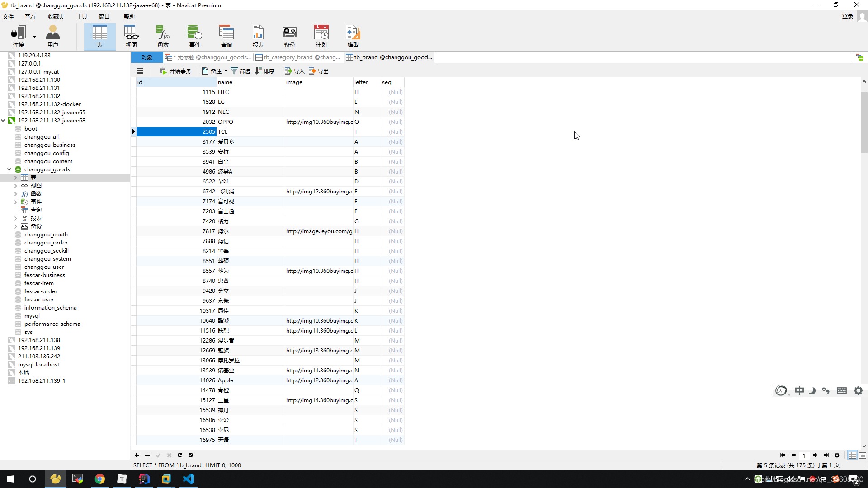The image size is (868, 488).
Task: Open the File (文件) menu
Action: [8, 16]
